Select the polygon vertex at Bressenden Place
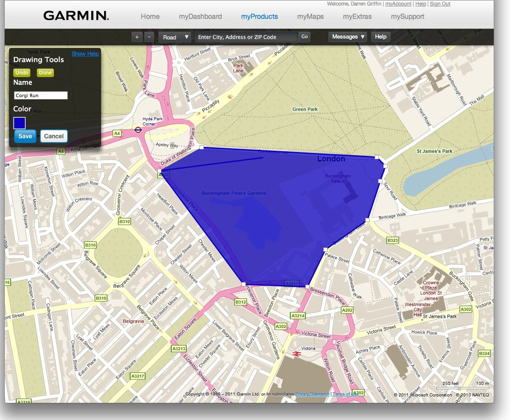Image resolution: width=510 pixels, height=420 pixels. click(x=307, y=287)
